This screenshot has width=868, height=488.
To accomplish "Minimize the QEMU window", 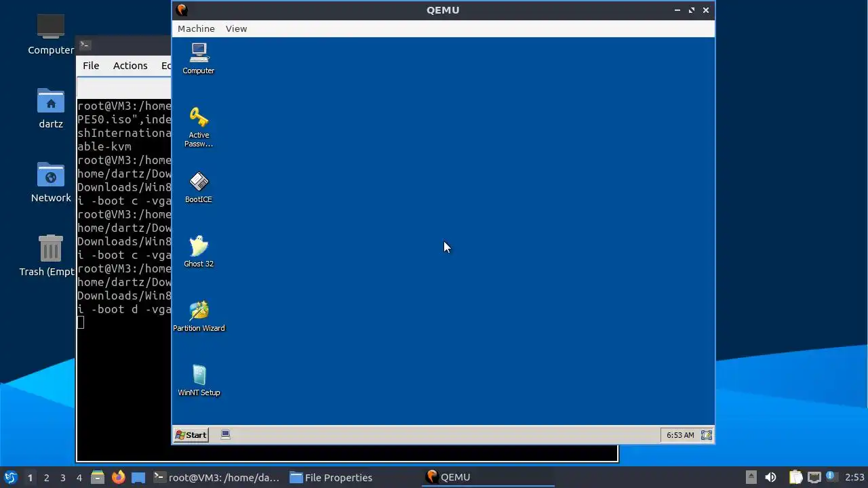I will tap(677, 10).
